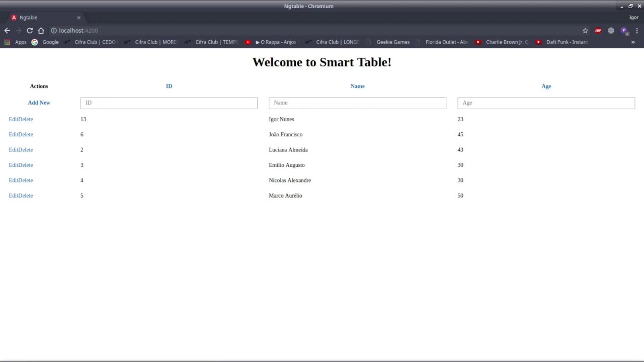Sort table by ID column header

tap(169, 86)
